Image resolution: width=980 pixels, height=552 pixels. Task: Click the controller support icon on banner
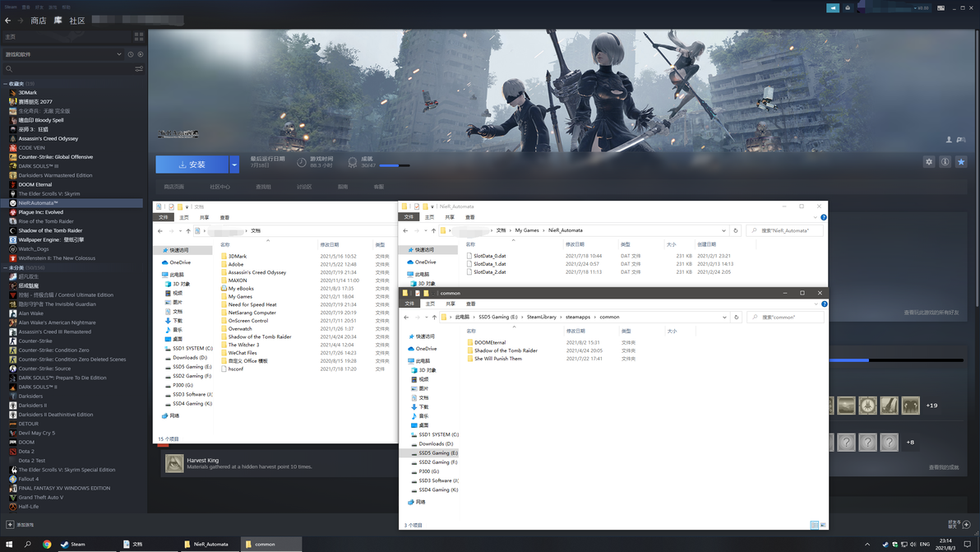tap(961, 139)
